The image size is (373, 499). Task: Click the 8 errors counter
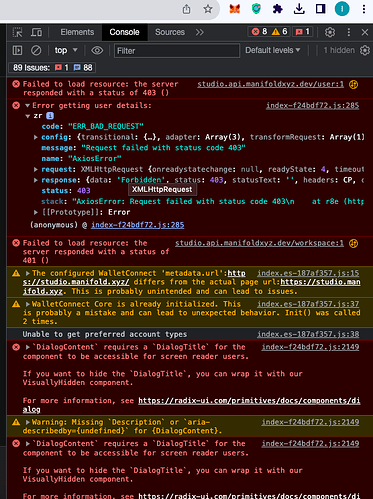(x=259, y=32)
